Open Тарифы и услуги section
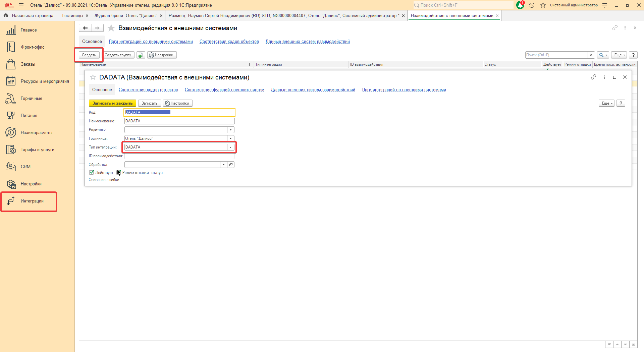Image resolution: width=644 pixels, height=352 pixels. coord(37,150)
